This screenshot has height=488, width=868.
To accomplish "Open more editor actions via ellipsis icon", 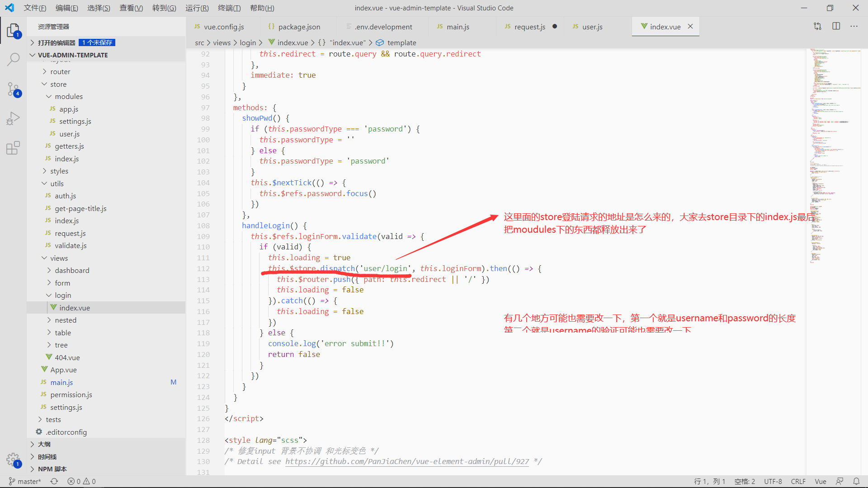I will pos(854,26).
